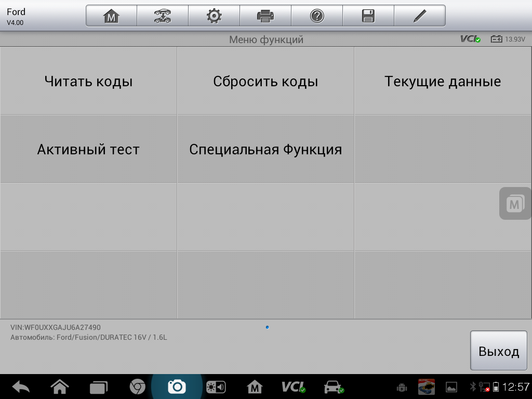This screenshot has height=399, width=532.
Task: Tap the VCI connection icon in bottom bar
Action: coord(294,387)
